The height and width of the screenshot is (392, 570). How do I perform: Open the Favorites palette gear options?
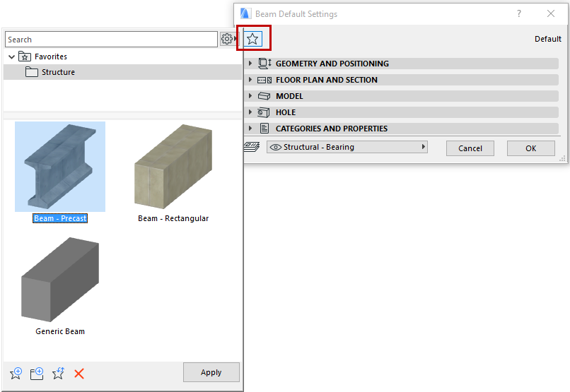pos(228,38)
